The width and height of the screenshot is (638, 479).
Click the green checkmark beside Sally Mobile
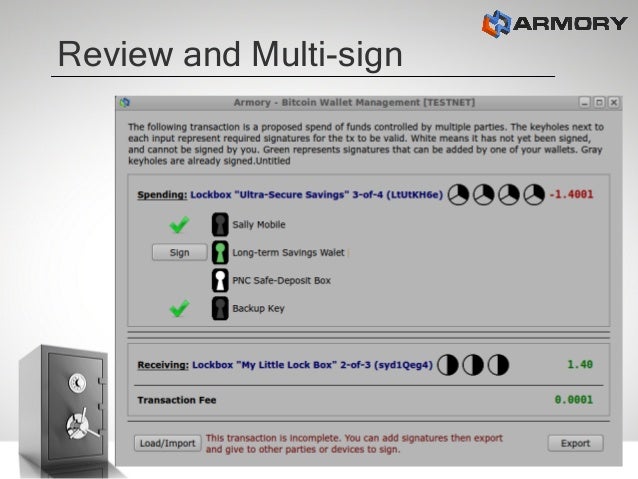[x=179, y=225]
